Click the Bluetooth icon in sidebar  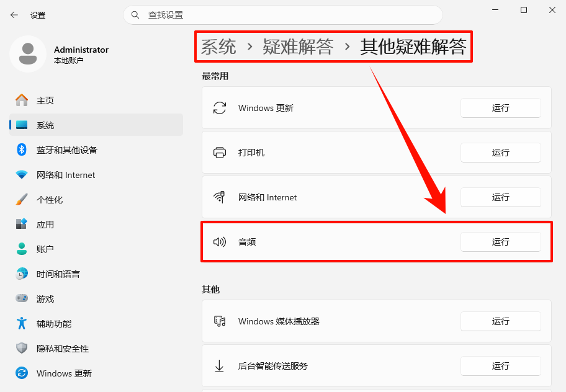[22, 149]
